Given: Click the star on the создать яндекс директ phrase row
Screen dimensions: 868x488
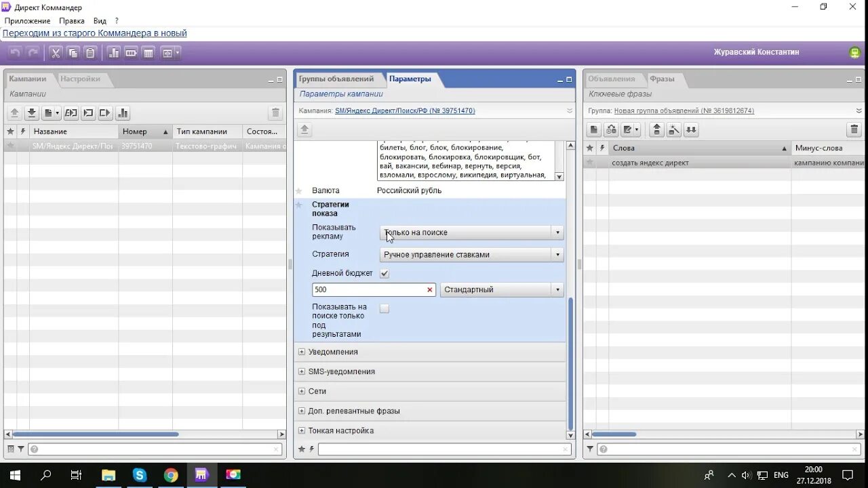Looking at the screenshot, I should pyautogui.click(x=589, y=163).
